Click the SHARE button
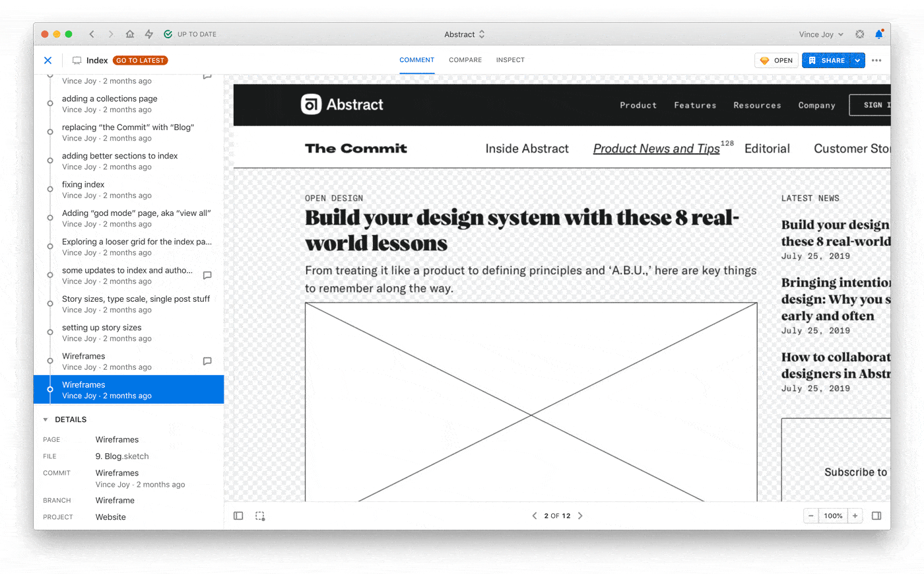 click(826, 60)
